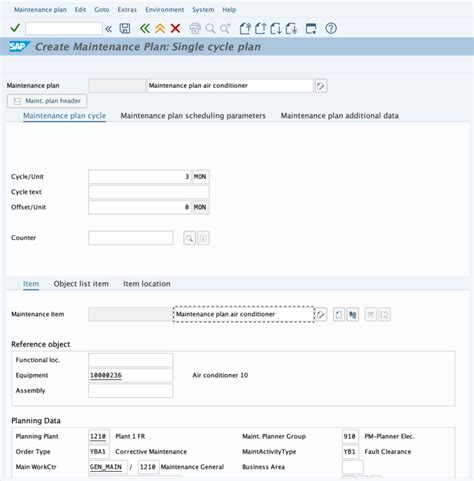Click the Cycle value field

tap(140, 177)
